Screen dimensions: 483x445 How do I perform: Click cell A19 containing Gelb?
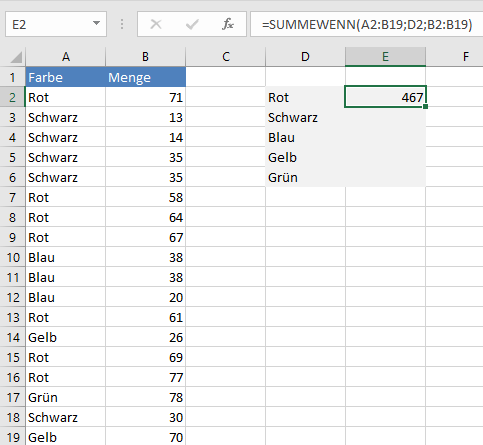[66, 437]
